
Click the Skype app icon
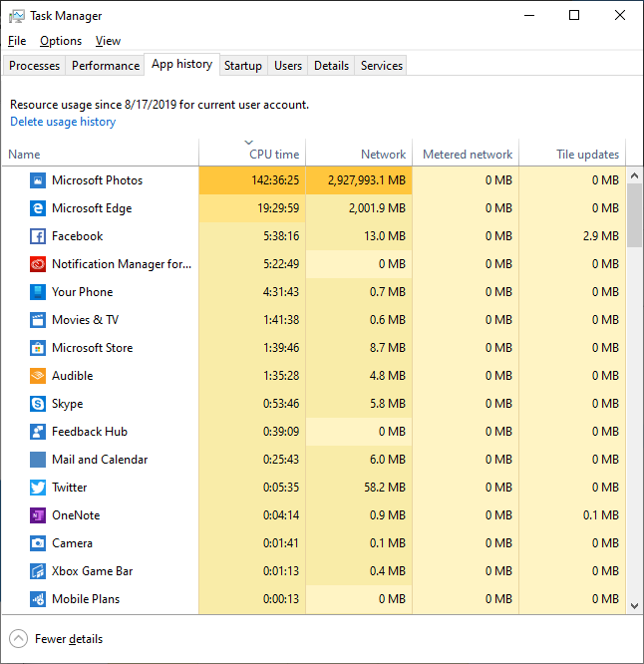click(x=38, y=404)
